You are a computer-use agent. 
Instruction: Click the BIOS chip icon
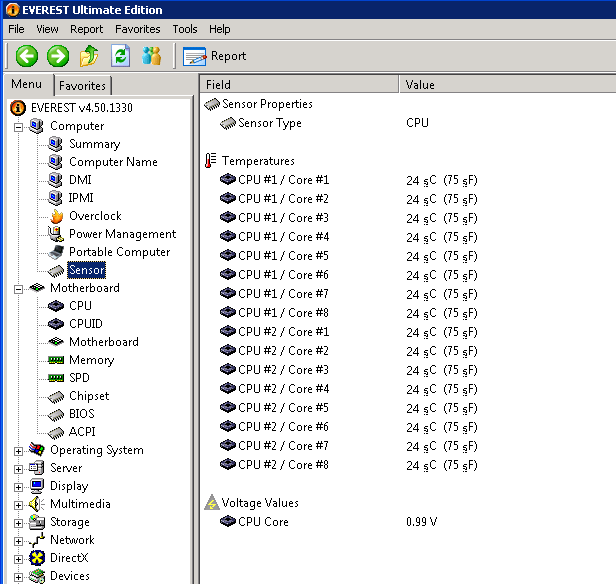click(56, 415)
